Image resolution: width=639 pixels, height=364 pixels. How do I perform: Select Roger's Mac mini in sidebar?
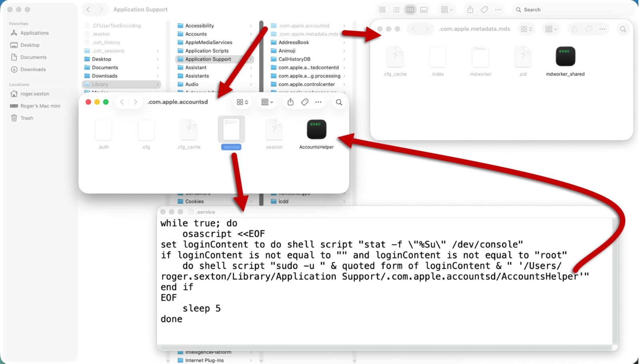coord(35,106)
